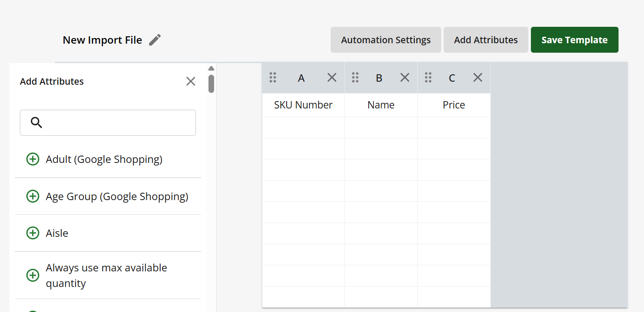Click the first empty cell under Price
644x312 pixels.
tap(454, 127)
